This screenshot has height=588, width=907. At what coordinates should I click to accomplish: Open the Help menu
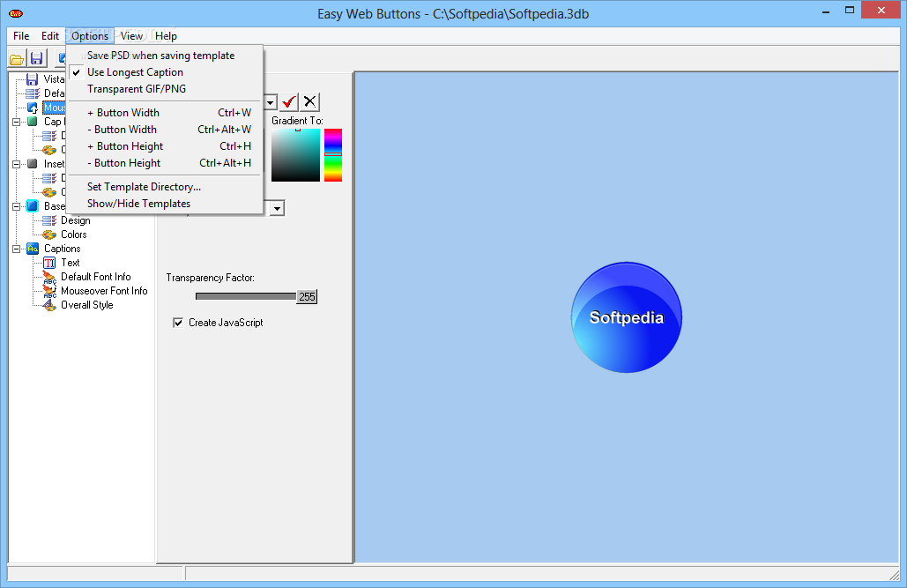166,36
